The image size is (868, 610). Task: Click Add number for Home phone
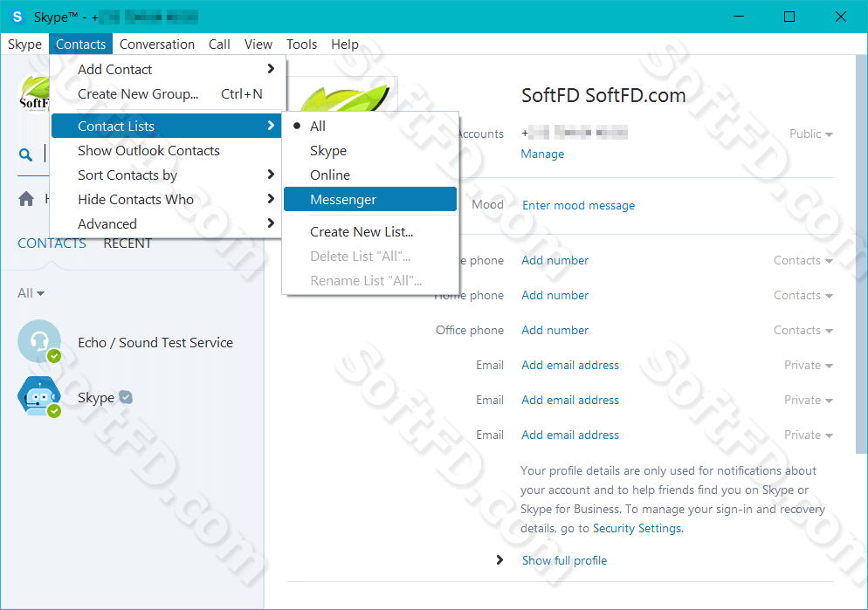555,295
